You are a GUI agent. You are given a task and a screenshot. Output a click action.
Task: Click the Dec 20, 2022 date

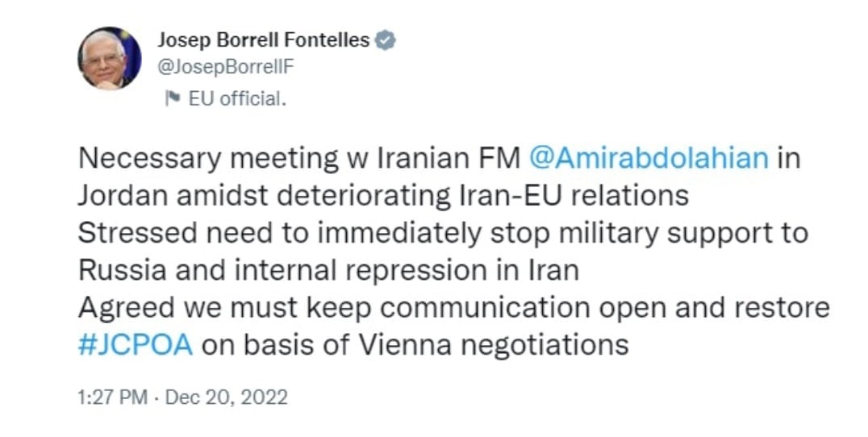(x=228, y=397)
